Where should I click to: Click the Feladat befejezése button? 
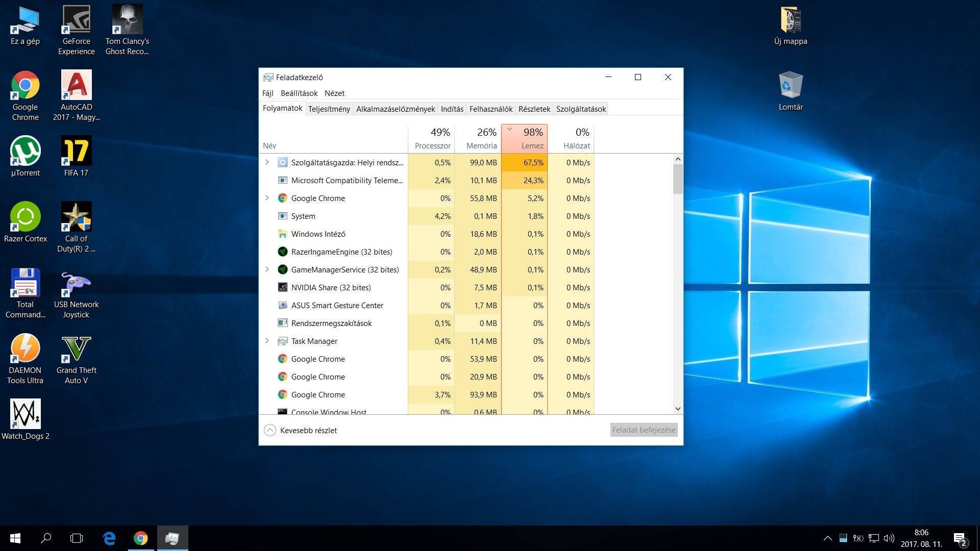[644, 430]
